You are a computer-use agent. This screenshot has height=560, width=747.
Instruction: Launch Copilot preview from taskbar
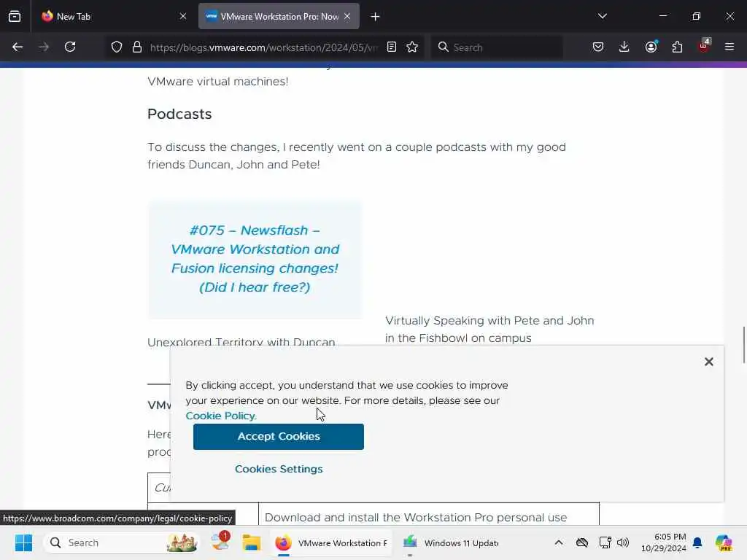tap(724, 542)
